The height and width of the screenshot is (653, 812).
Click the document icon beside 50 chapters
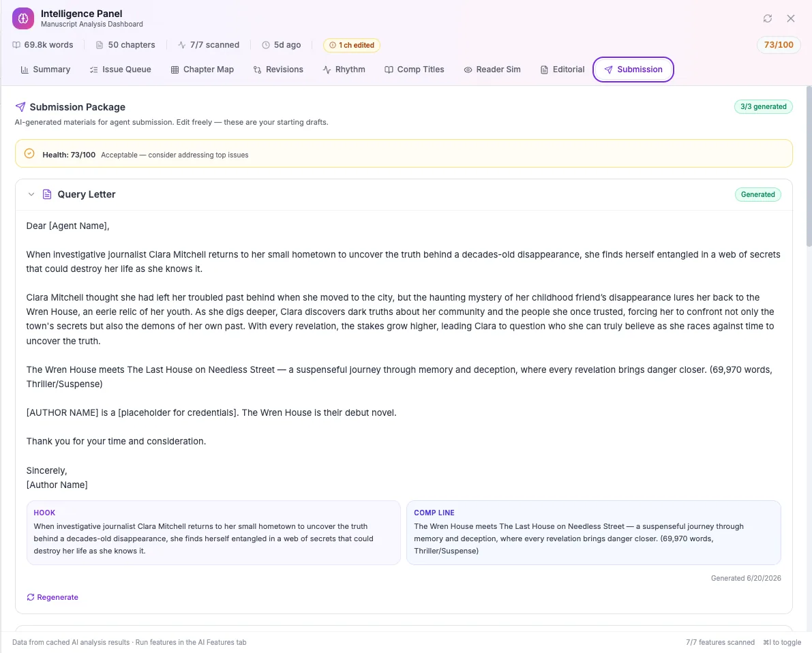[x=100, y=45]
